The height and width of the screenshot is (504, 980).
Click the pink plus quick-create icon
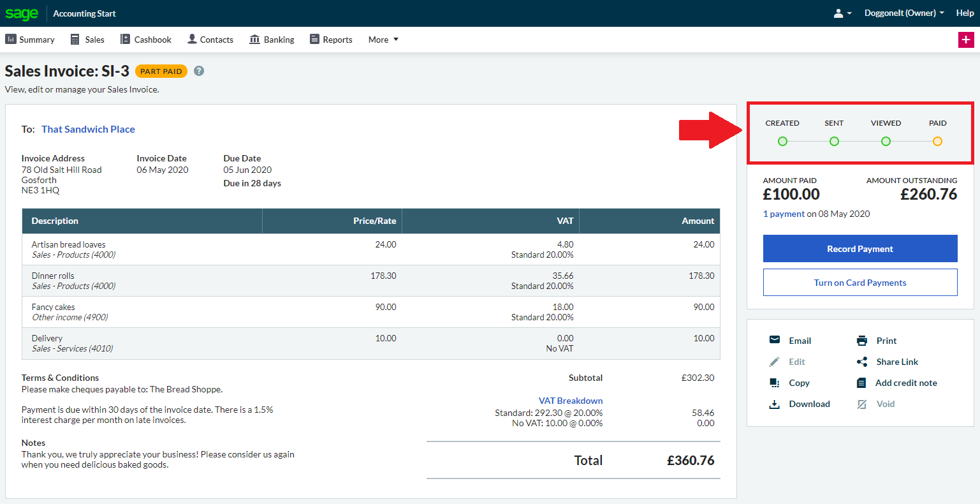point(966,40)
